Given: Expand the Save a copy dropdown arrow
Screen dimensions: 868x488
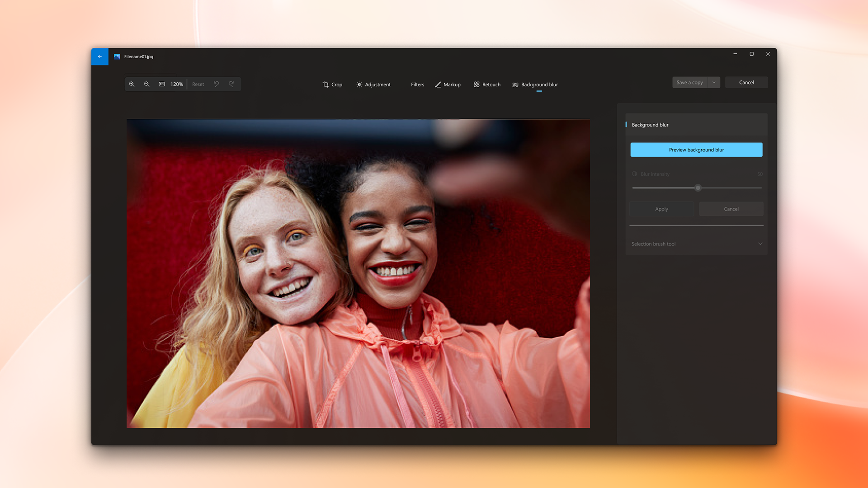Looking at the screenshot, I should (714, 82).
